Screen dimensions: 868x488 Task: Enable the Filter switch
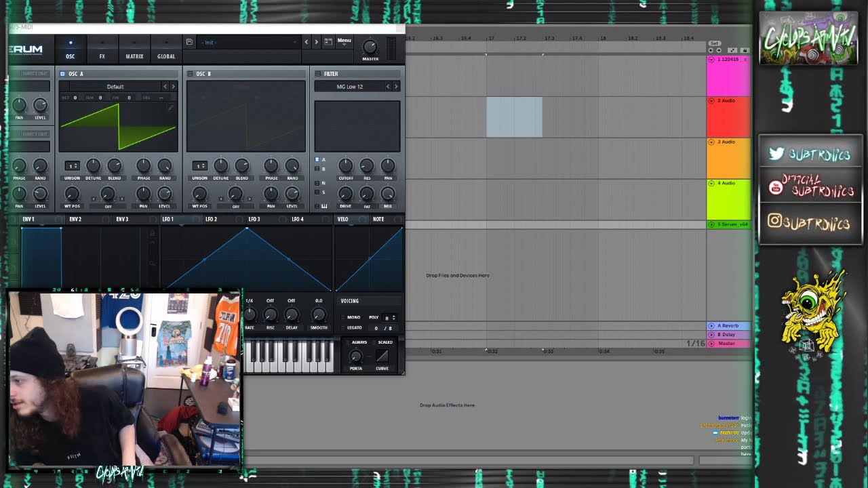tap(317, 74)
